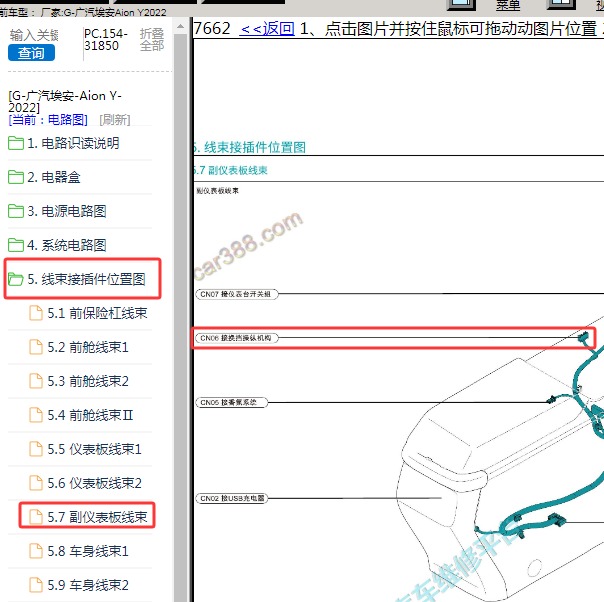Click the blue 查询 search button
The image size is (604, 602).
(31, 53)
